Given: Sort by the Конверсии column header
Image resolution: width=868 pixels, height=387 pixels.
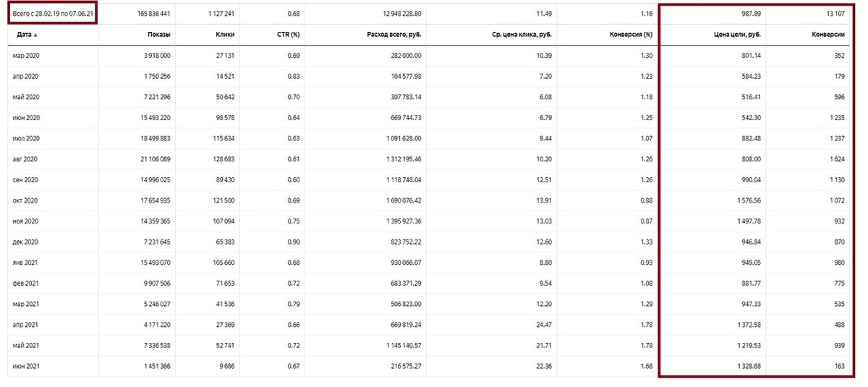Looking at the screenshot, I should click(x=828, y=34).
